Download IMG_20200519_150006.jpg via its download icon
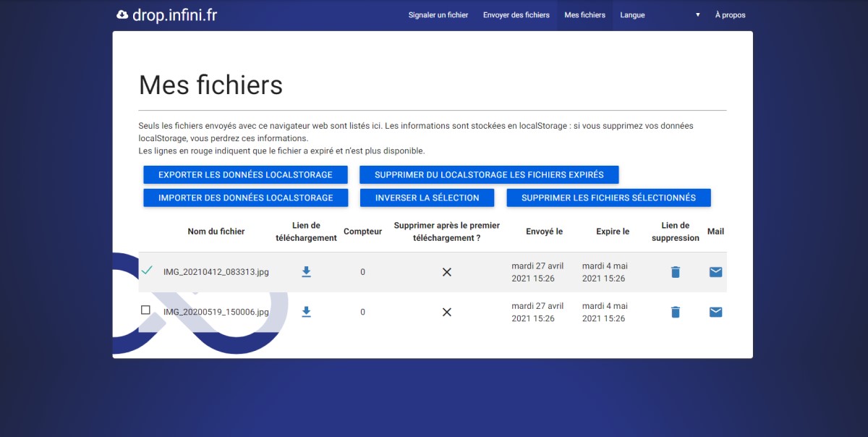The image size is (868, 437). pyautogui.click(x=306, y=312)
